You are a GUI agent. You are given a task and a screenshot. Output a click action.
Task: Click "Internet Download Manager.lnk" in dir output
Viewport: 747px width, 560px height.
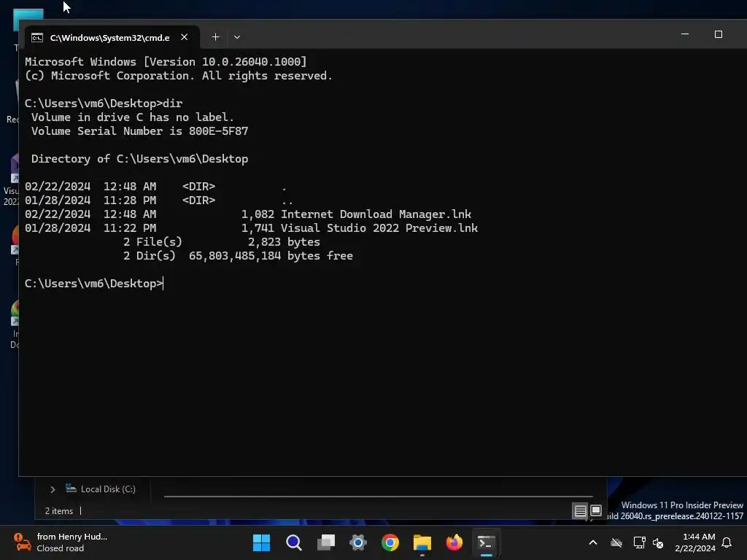[376, 214]
